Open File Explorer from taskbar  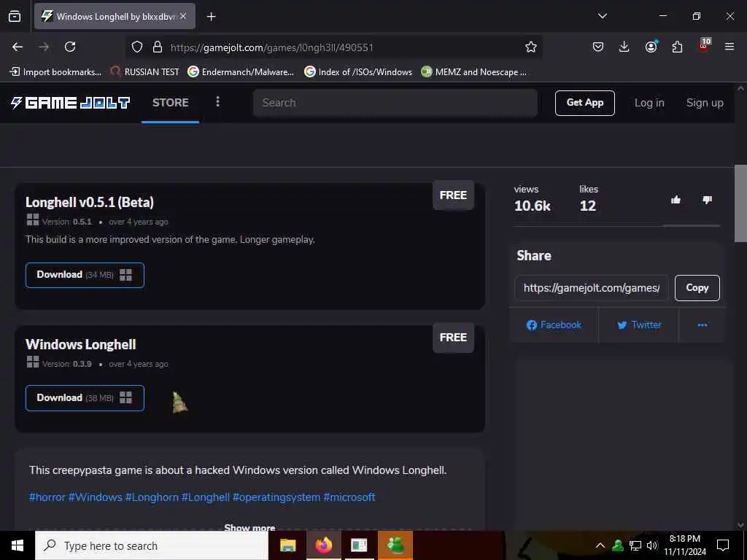tap(287, 545)
